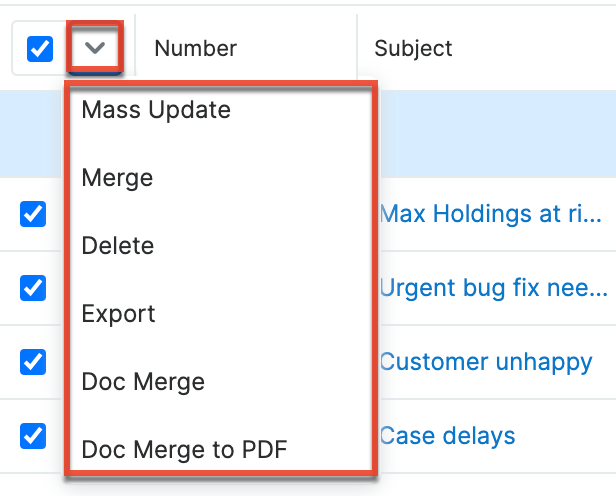The width and height of the screenshot is (616, 496).
Task: Choose Mass Update from the actions menu
Action: [x=156, y=110]
